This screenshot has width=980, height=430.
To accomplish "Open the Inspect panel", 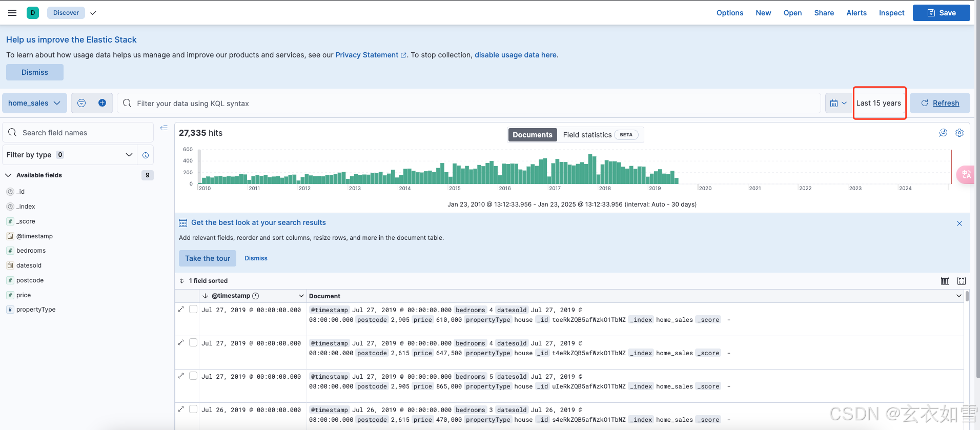I will point(891,13).
